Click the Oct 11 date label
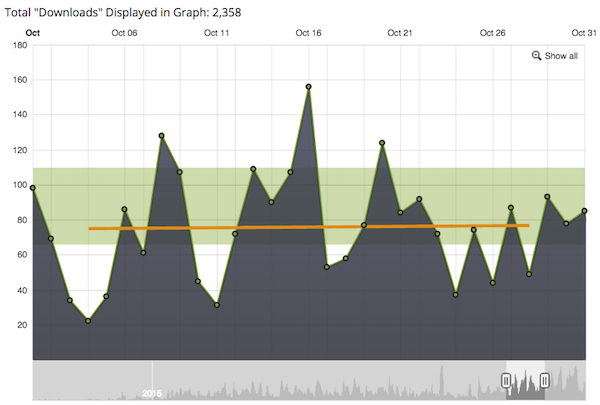This screenshot has width=600, height=405. pyautogui.click(x=217, y=33)
